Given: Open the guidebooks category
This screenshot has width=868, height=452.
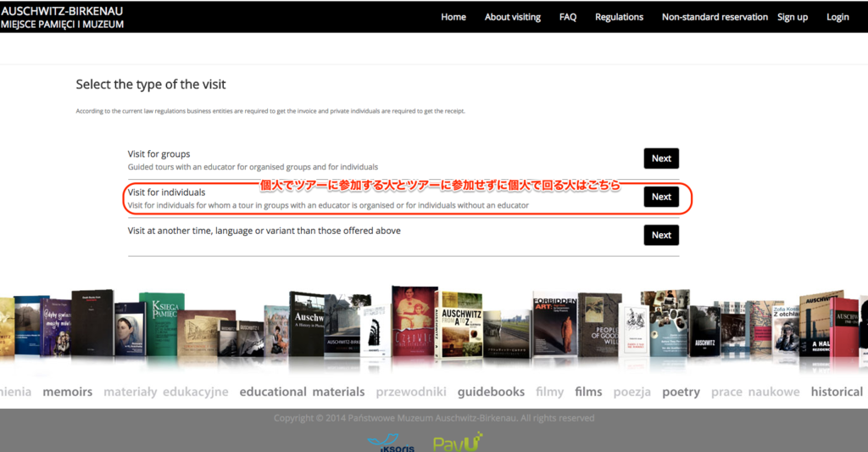Looking at the screenshot, I should (x=491, y=392).
